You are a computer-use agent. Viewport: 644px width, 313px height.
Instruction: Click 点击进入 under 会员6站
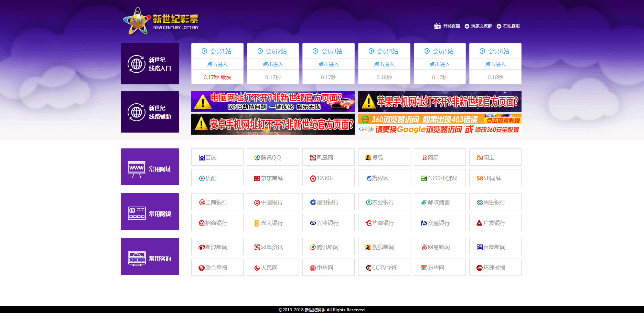[x=495, y=64]
